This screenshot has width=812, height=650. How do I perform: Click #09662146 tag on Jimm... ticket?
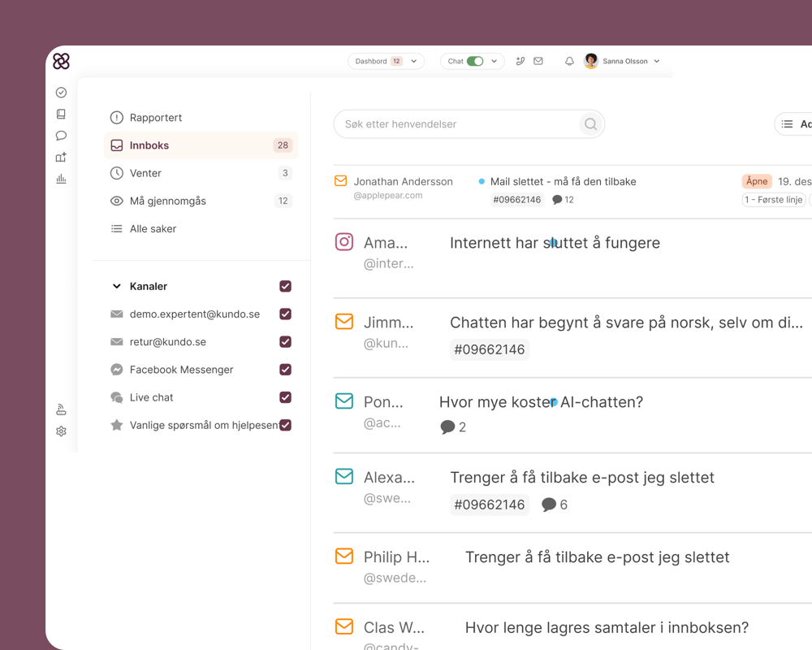pyautogui.click(x=490, y=349)
